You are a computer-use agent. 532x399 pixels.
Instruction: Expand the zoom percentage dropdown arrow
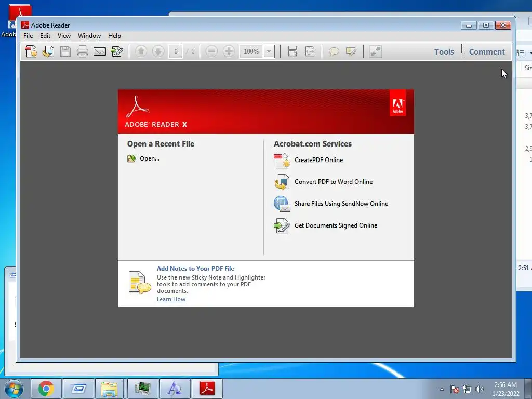pyautogui.click(x=269, y=51)
